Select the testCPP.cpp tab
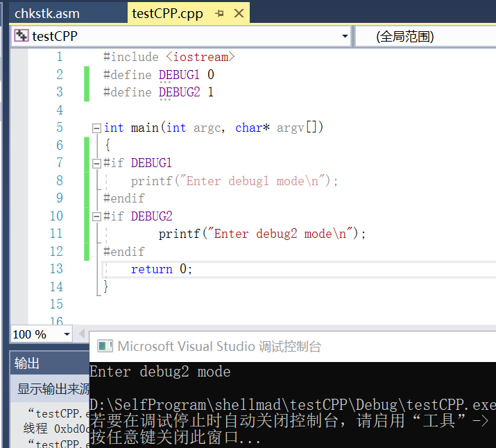 pyautogui.click(x=167, y=14)
